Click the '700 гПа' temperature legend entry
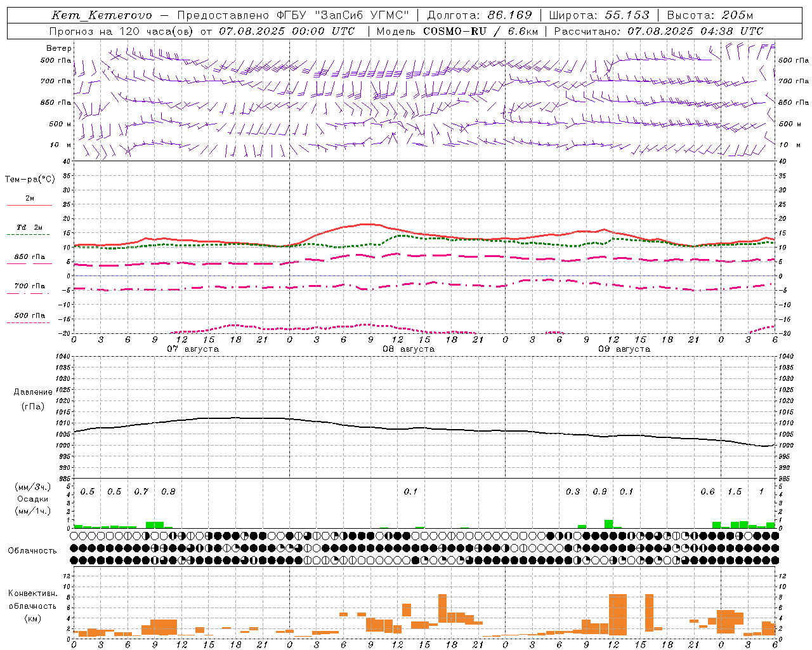The width and height of the screenshot is (812, 650). click(x=30, y=286)
